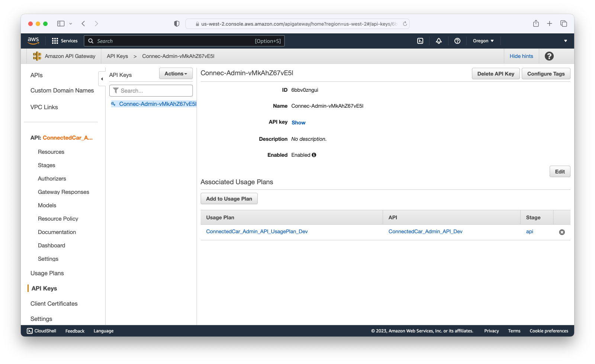595x364 pixels.
Task: Click the Delete API Key button
Action: tap(496, 74)
